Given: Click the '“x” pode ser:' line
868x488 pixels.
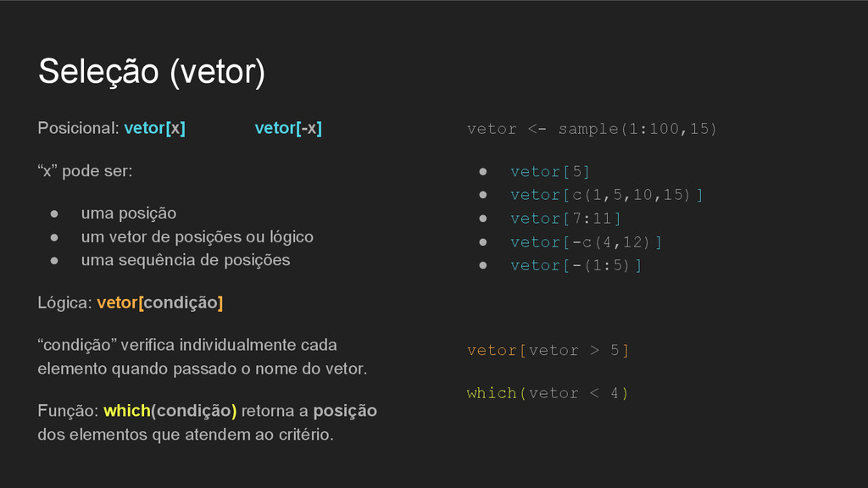Looking at the screenshot, I should 86,171.
